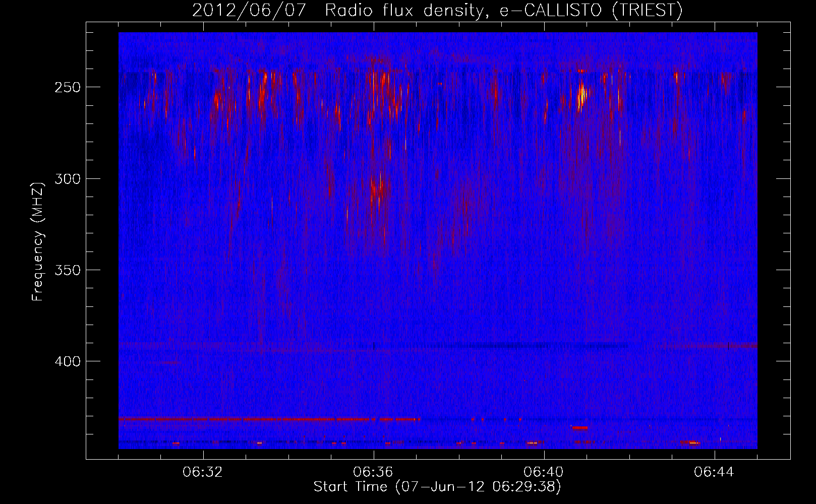This screenshot has height=504, width=816.
Task: Click the plot title "2012/06/07 Radio flux density, e-CALLISTO (TRIEST)"
Action: [x=437, y=10]
